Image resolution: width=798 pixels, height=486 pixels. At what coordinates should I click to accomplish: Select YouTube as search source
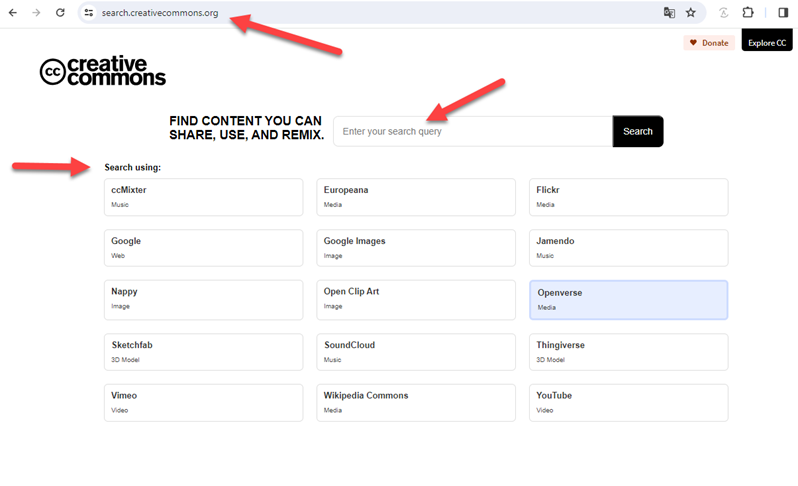coord(628,402)
